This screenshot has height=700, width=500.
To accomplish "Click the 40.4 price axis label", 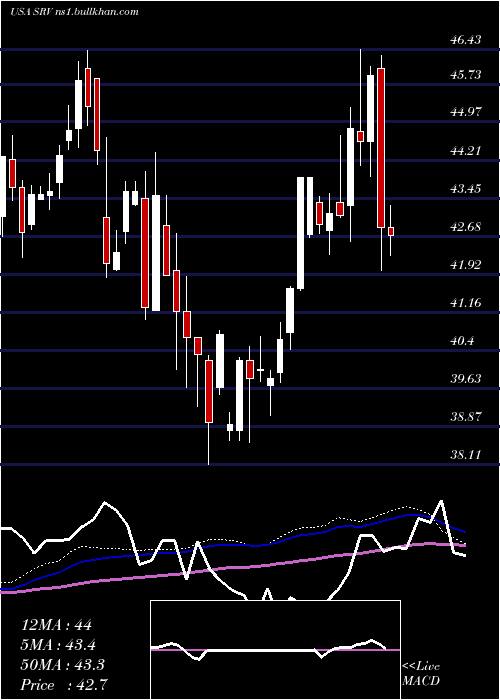I will (462, 342).
